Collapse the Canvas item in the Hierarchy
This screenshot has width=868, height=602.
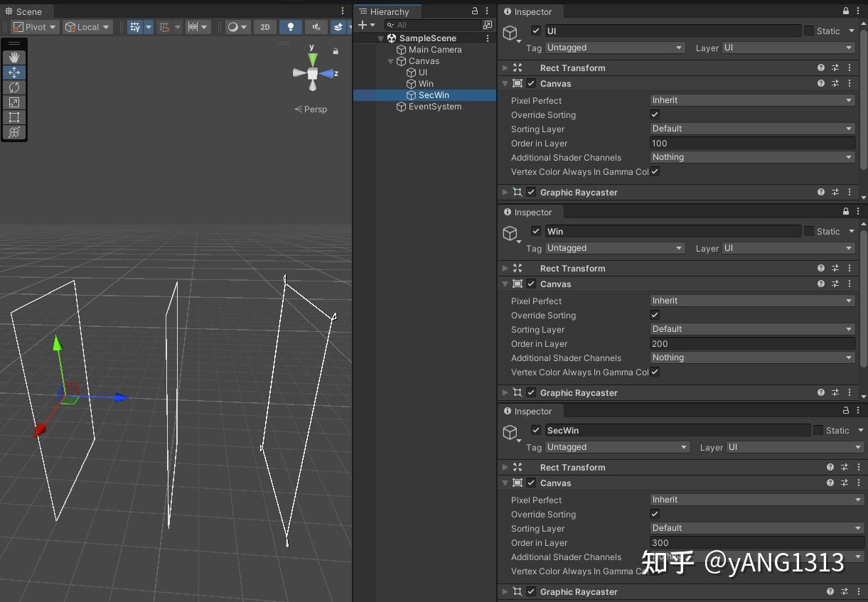pos(390,61)
